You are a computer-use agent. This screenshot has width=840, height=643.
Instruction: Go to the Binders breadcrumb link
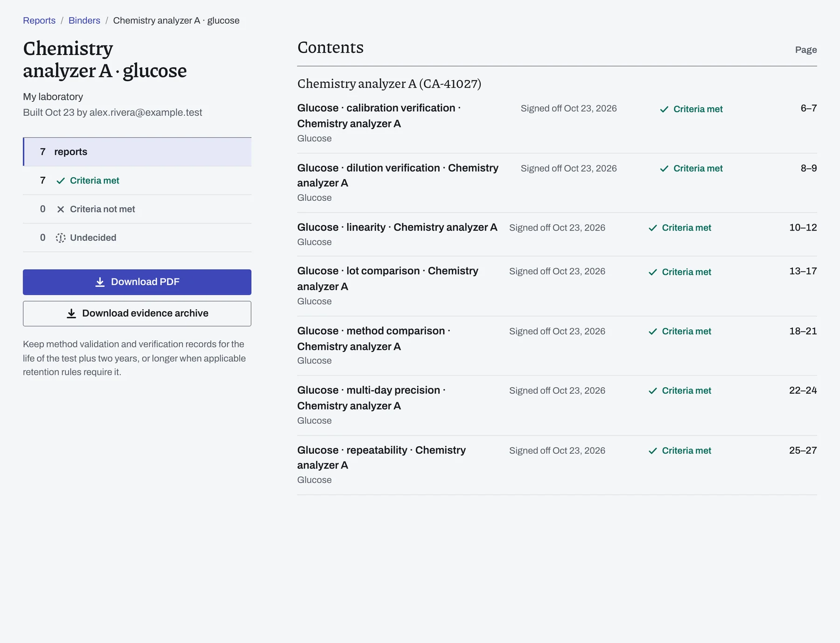(84, 21)
